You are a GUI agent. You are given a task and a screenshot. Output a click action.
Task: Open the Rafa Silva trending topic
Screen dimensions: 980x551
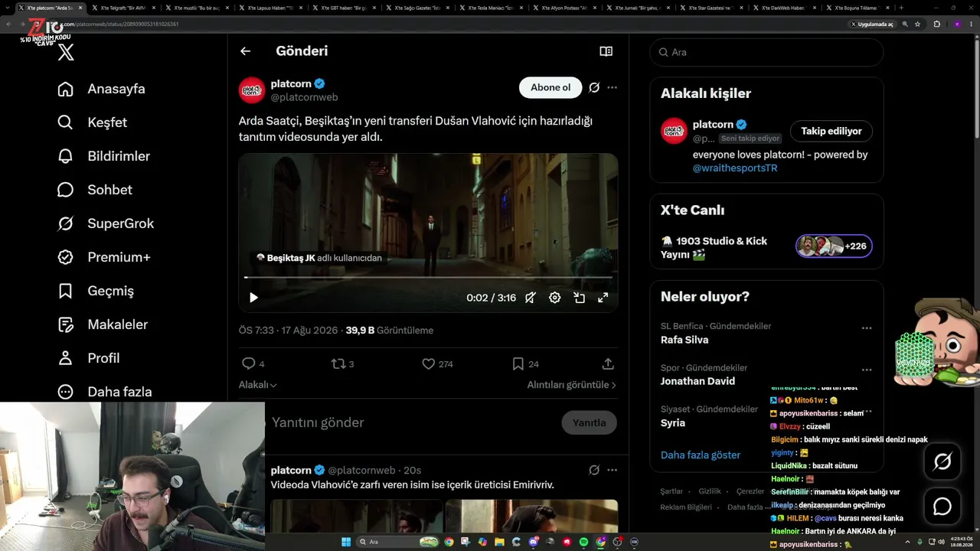pyautogui.click(x=684, y=340)
